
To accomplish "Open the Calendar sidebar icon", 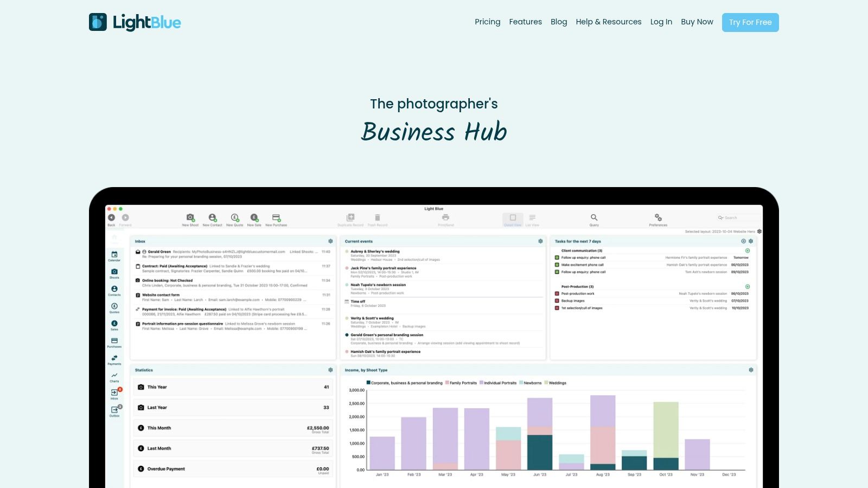I will coord(114,256).
